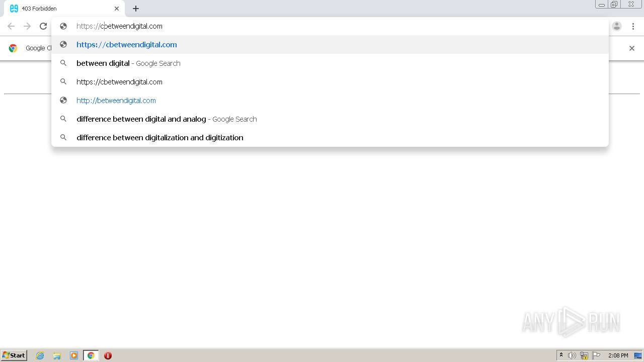Viewport: 644px width, 362px height.
Task: Click the browser forward arrow
Action: click(x=27, y=26)
